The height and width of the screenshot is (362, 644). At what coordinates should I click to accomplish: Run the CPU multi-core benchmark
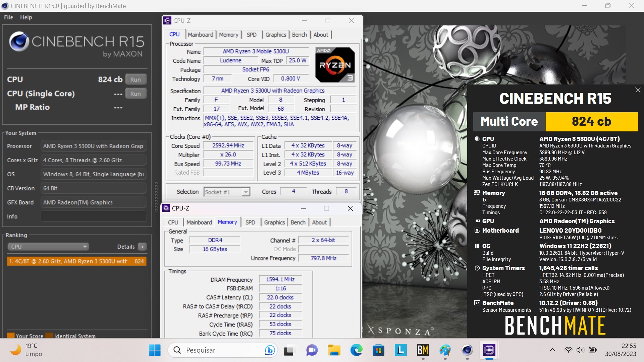point(136,79)
